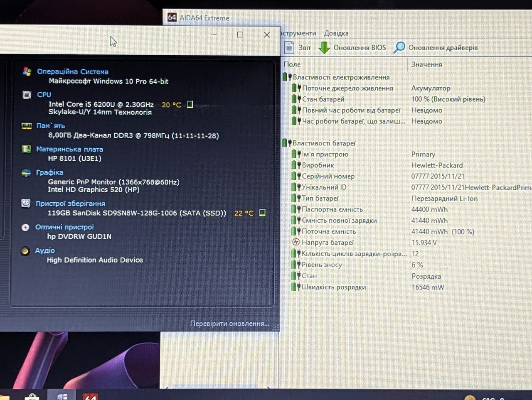
Task: Click the speaker icon beside Аудіо
Action: click(25, 251)
